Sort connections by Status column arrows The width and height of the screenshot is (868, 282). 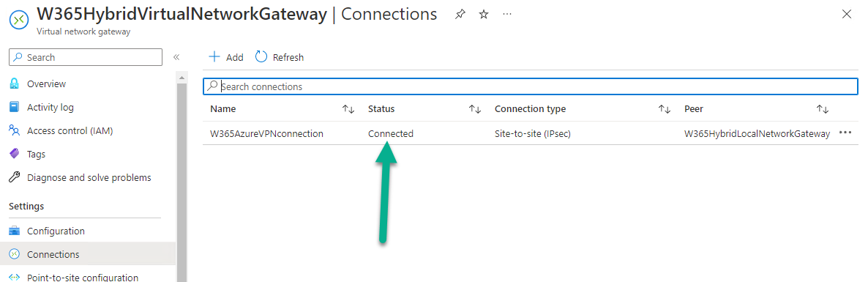[475, 109]
